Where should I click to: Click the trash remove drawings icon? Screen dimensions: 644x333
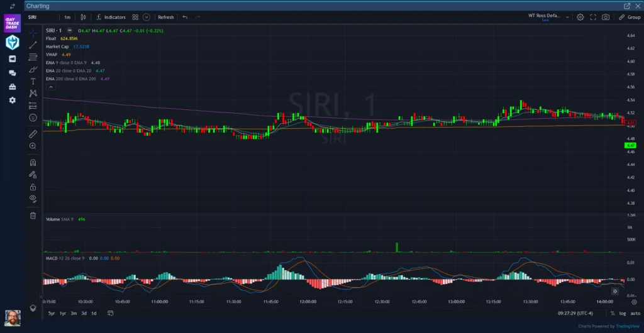coord(33,216)
